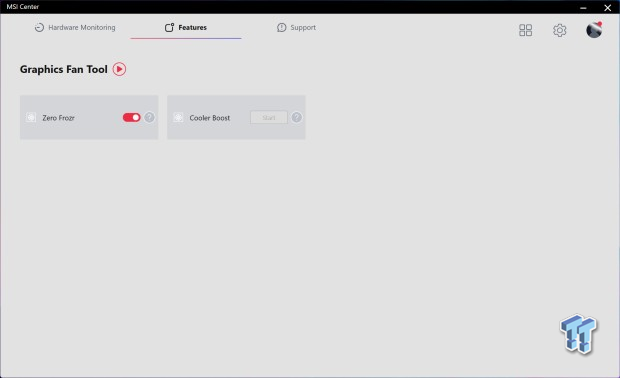
Task: Show help for Cooler Boost
Action: pyautogui.click(x=297, y=117)
